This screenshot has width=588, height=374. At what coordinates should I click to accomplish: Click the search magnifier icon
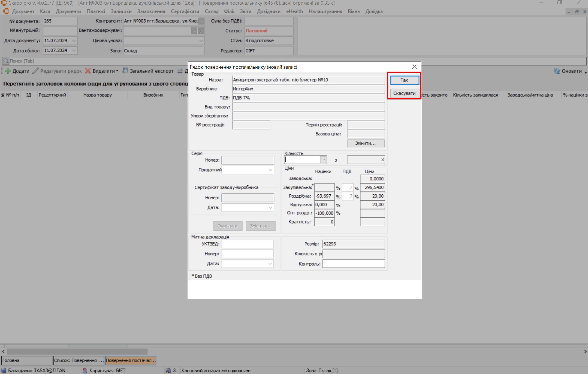click(x=6, y=61)
